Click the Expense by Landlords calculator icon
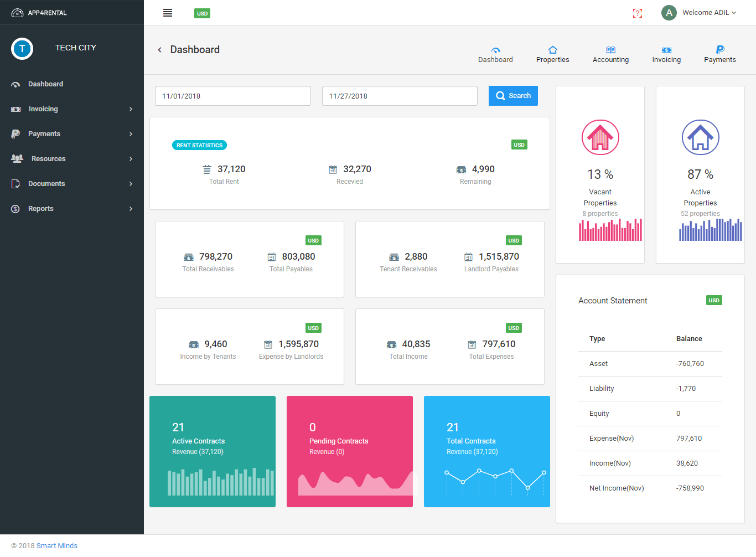 tap(268, 344)
